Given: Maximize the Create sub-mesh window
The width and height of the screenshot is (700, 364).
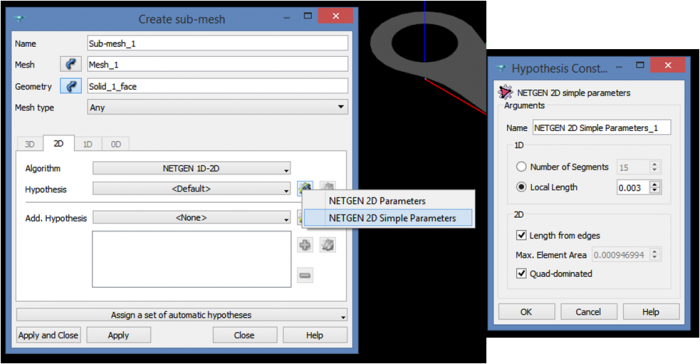Looking at the screenshot, I should pos(308,16).
